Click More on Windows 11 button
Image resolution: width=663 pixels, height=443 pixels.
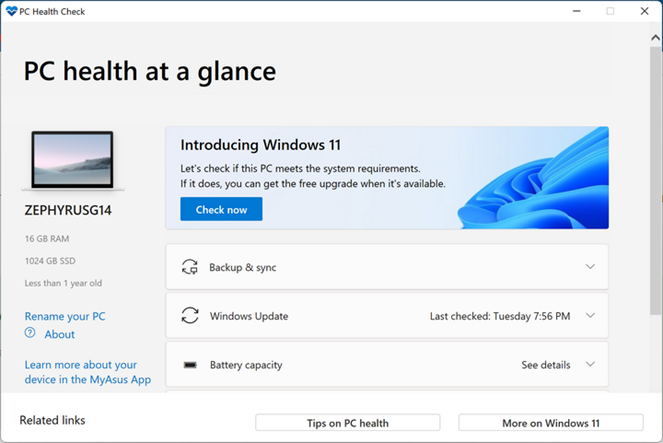point(551,423)
